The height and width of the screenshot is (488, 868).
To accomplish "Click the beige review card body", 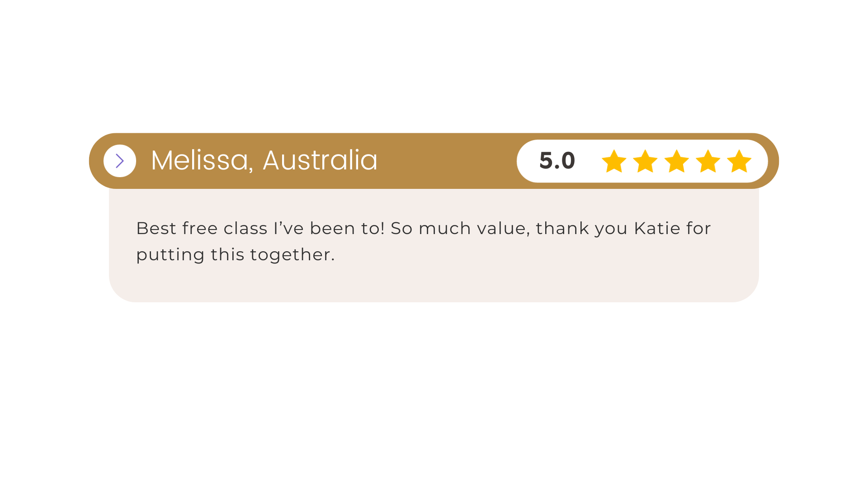I will coord(434,245).
